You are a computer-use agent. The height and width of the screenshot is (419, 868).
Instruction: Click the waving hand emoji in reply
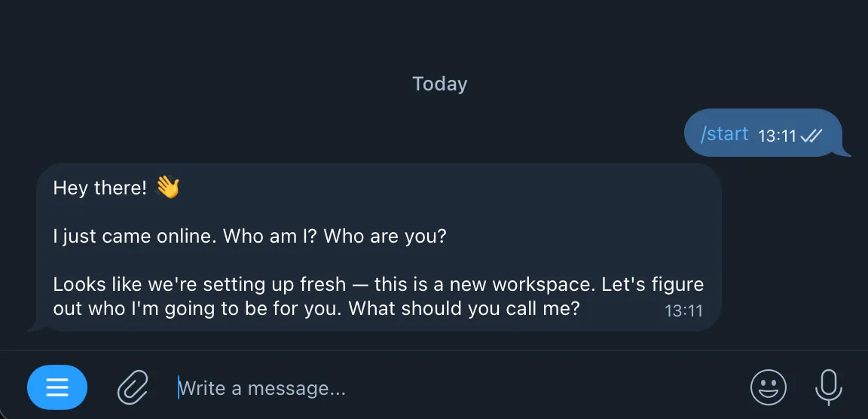point(167,187)
